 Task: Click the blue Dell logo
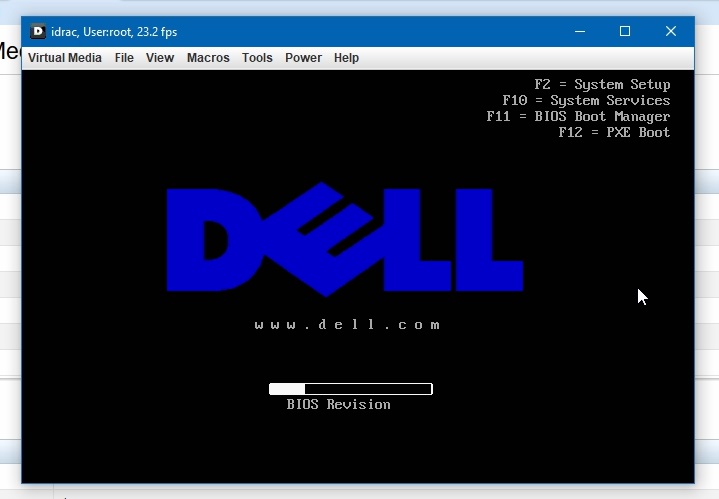(x=345, y=239)
